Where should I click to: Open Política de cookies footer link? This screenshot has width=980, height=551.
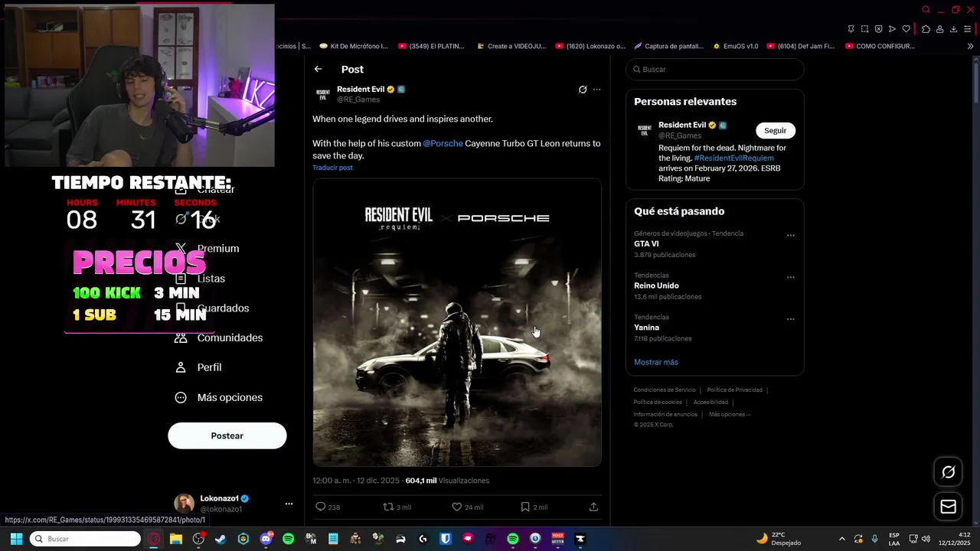[x=658, y=403]
